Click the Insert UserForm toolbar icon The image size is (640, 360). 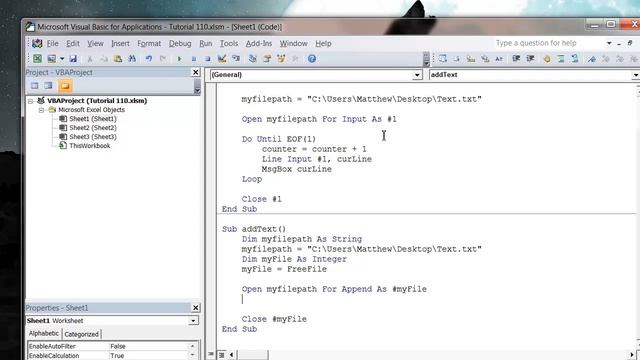51,59
